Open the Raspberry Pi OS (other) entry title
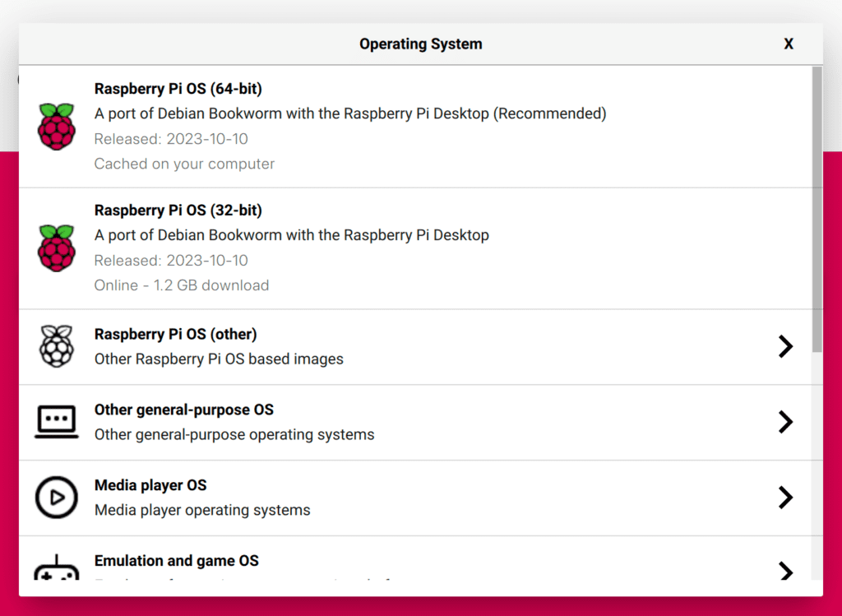The width and height of the screenshot is (842, 616). [x=176, y=334]
